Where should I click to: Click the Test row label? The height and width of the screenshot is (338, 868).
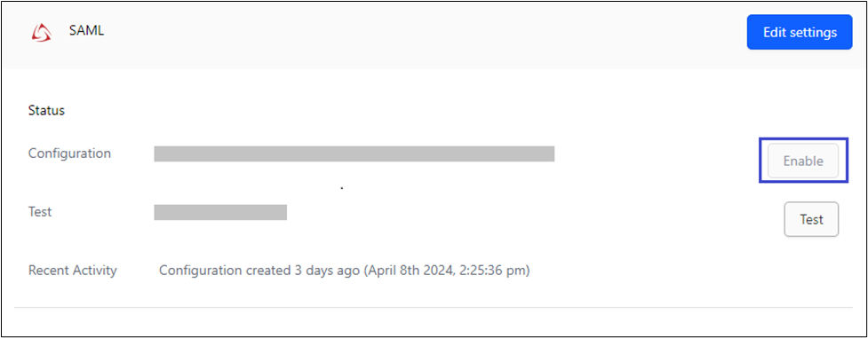[40, 211]
